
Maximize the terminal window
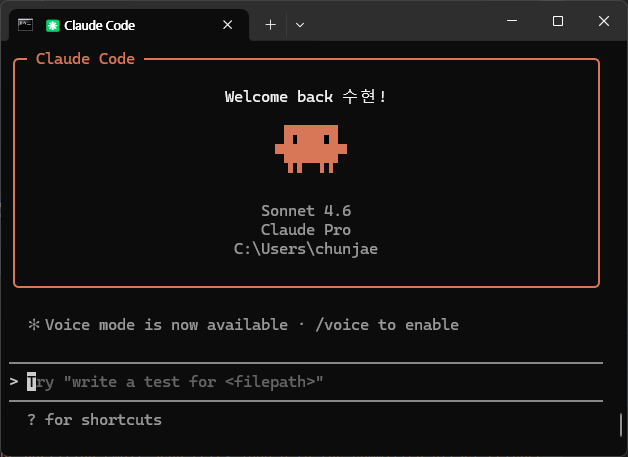pos(558,21)
